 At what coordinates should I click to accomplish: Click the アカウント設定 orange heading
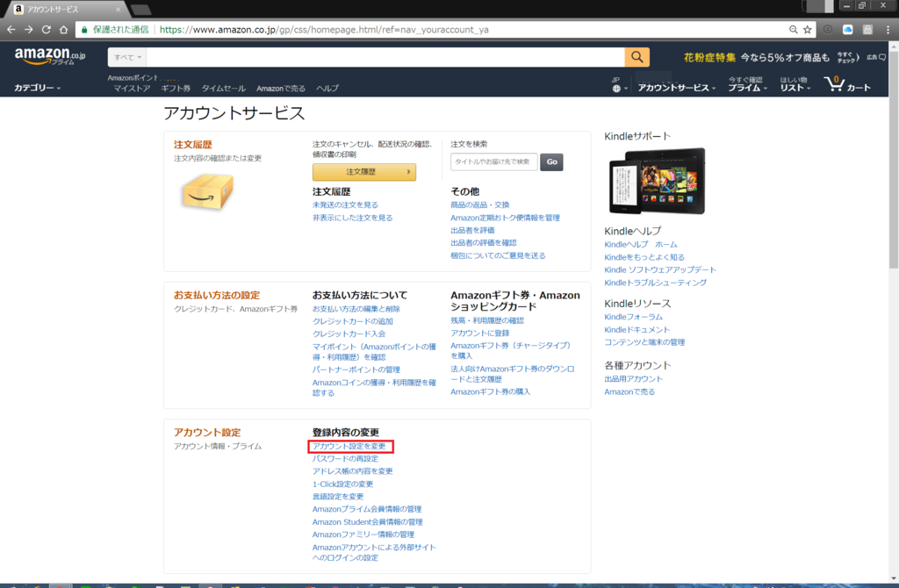tap(207, 433)
